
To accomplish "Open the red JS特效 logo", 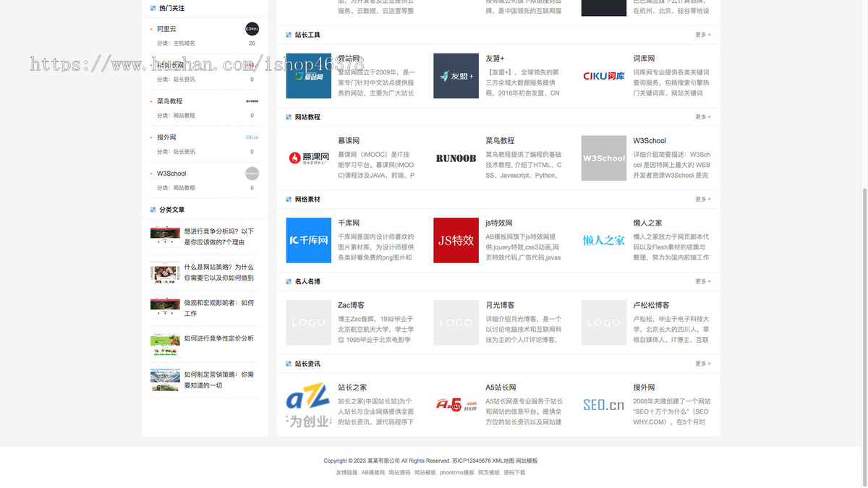I will (456, 240).
